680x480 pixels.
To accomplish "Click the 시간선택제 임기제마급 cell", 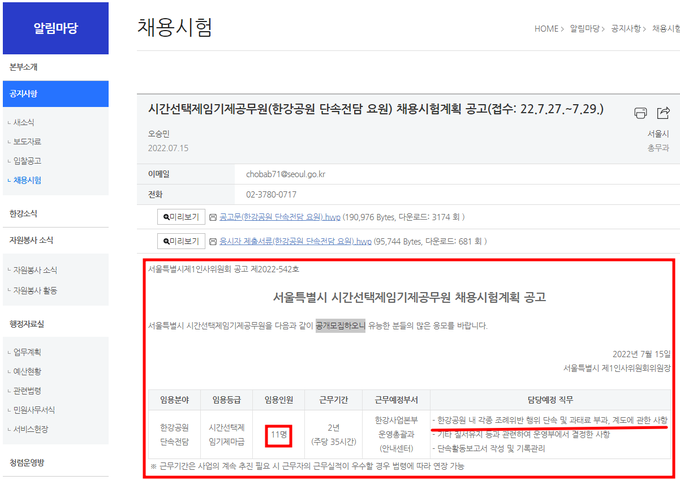I will 226,434.
